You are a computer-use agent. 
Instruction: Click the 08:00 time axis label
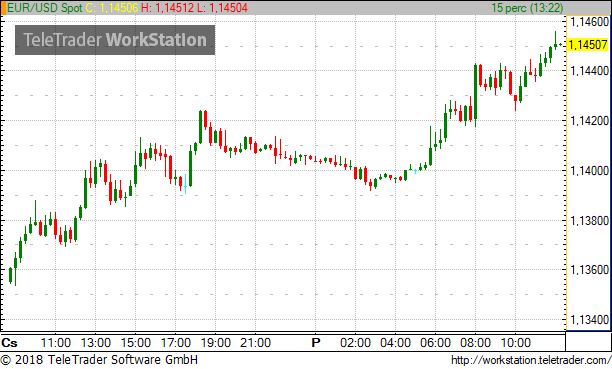(475, 343)
